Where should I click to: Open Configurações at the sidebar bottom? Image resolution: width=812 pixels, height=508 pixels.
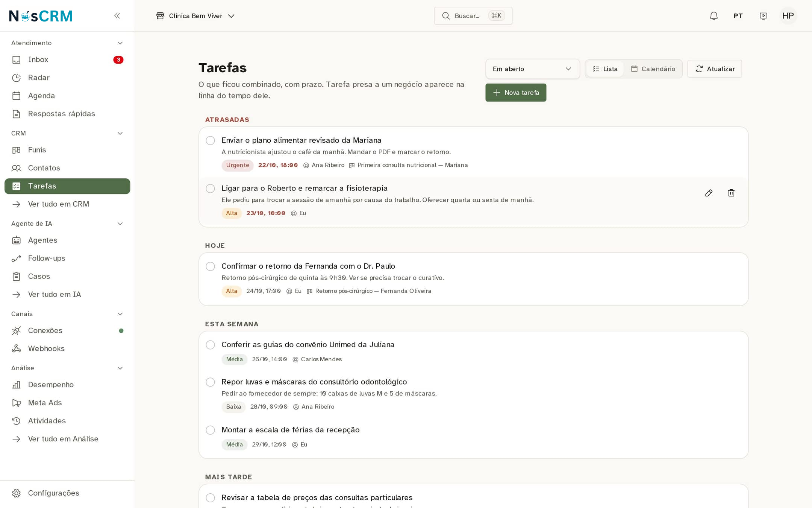point(67,493)
